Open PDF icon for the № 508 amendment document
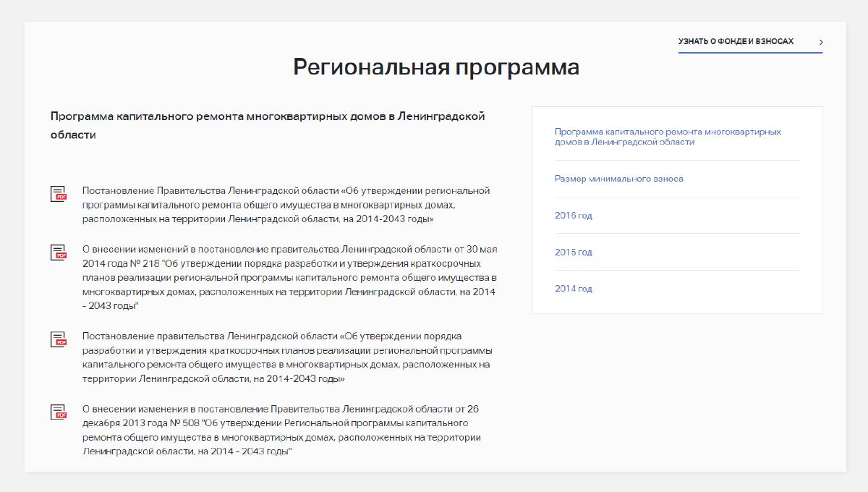The height and width of the screenshot is (492, 868). [x=59, y=412]
